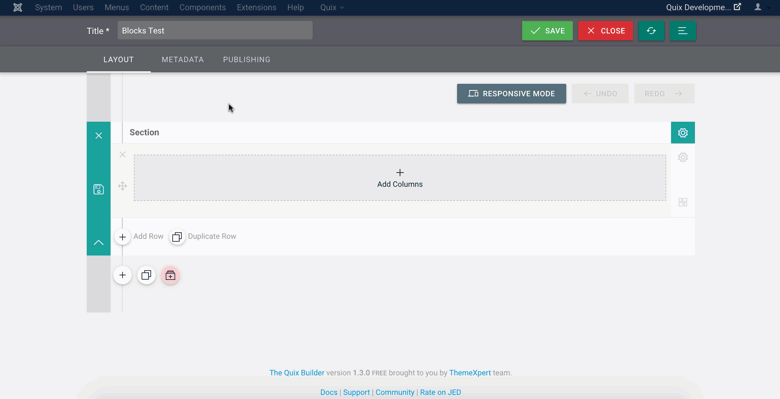
Task: Open the user account dropdown
Action: pyautogui.click(x=762, y=7)
